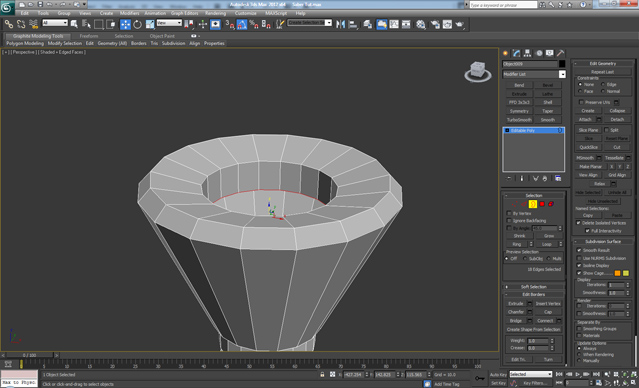Open the Material Editor icon
This screenshot has width=639, height=388.
point(421,24)
